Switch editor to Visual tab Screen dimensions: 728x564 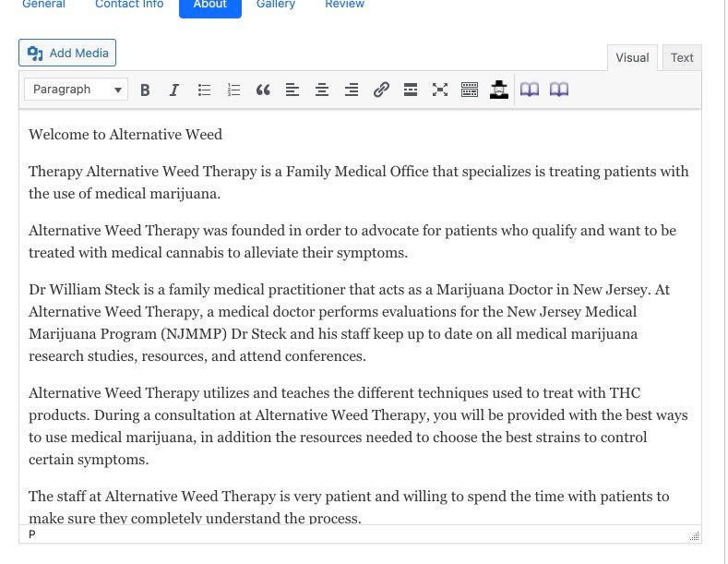tap(632, 58)
